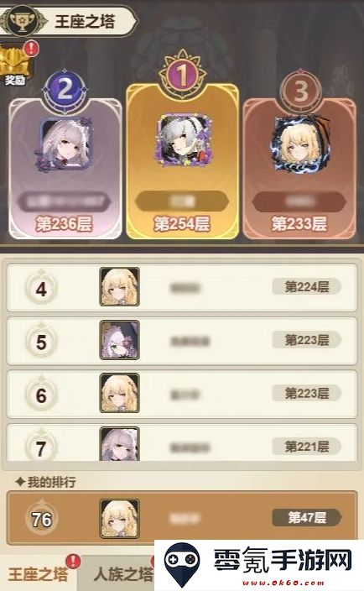
Task: Switch to the 王座之塔 bottom tab
Action: [x=38, y=574]
